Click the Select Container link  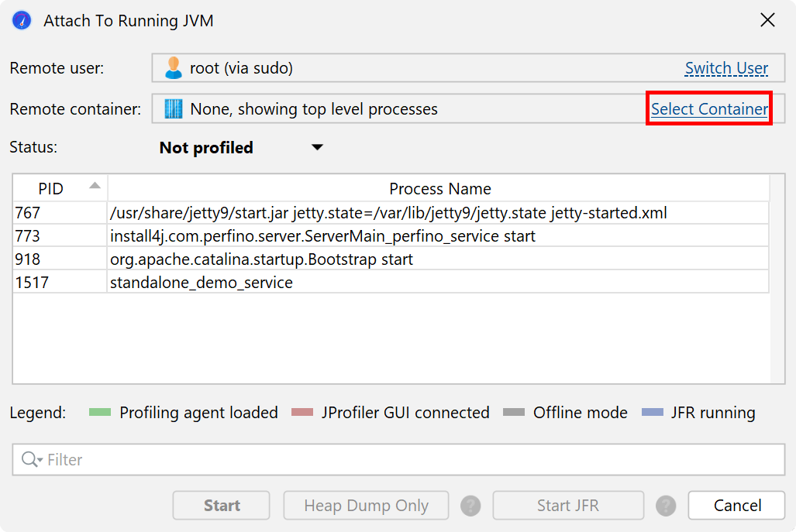(709, 109)
